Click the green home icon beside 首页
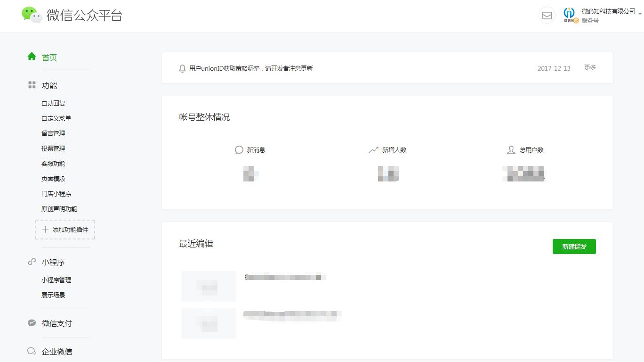This screenshot has width=644, height=362. (32, 57)
